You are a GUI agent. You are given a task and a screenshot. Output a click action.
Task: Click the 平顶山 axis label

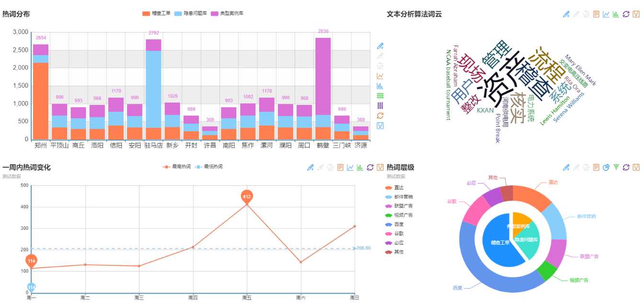click(59, 146)
